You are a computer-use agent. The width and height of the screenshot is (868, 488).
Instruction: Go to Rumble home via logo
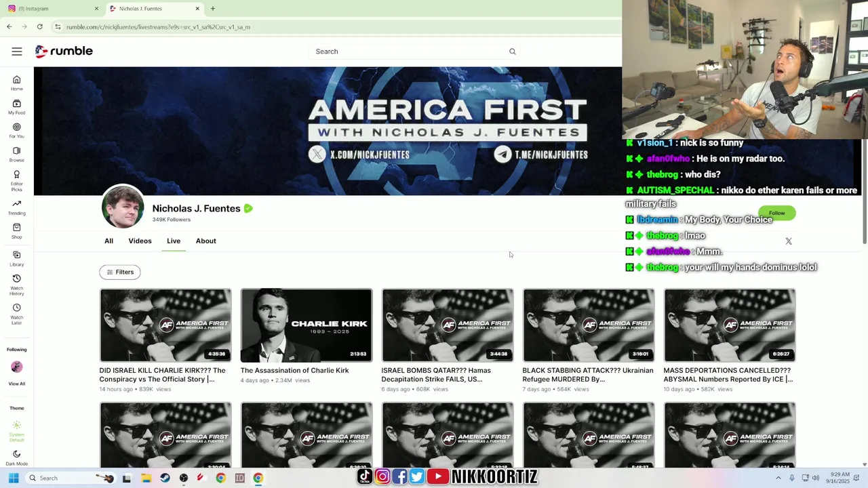pos(64,52)
